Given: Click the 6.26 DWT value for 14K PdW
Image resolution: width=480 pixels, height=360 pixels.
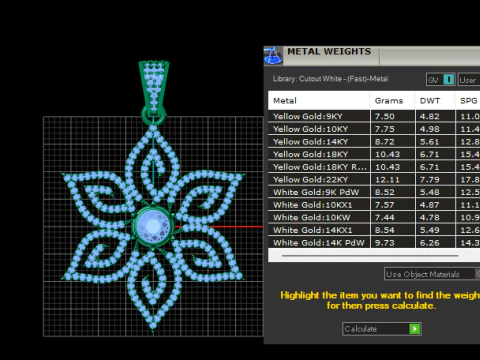Looking at the screenshot, I should pos(429,243).
